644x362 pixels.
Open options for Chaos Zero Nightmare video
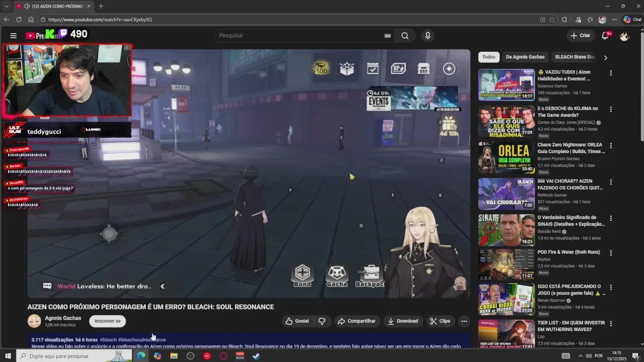611,146
